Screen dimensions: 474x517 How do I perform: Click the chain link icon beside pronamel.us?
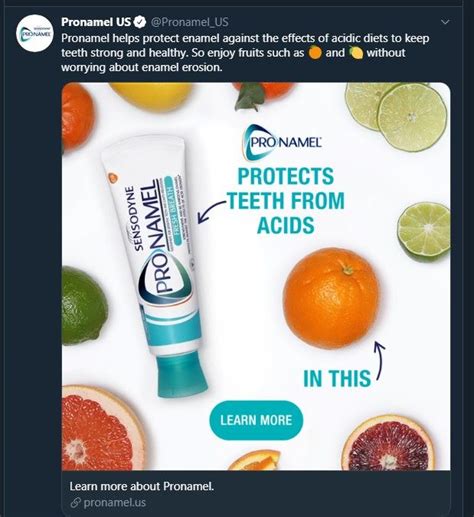pos(76,503)
